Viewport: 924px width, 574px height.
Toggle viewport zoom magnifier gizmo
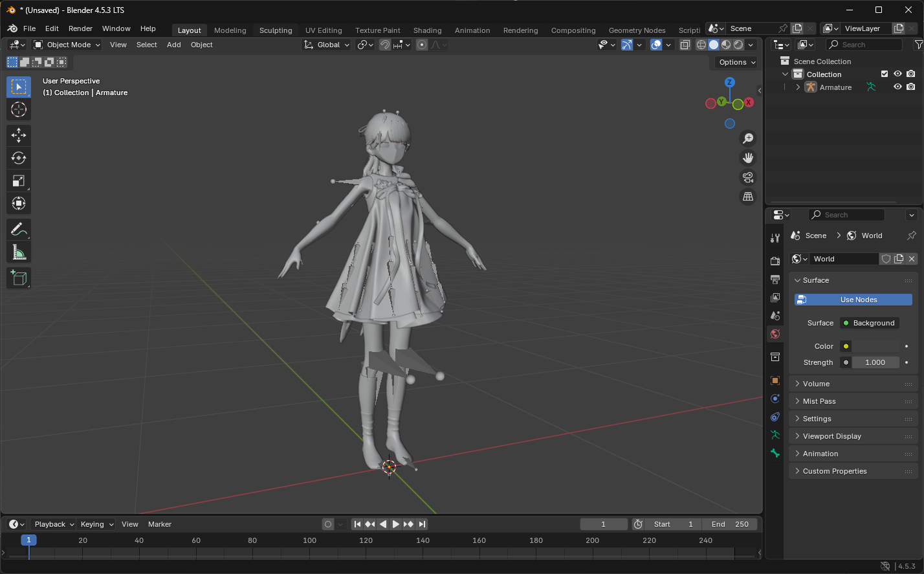coord(747,138)
